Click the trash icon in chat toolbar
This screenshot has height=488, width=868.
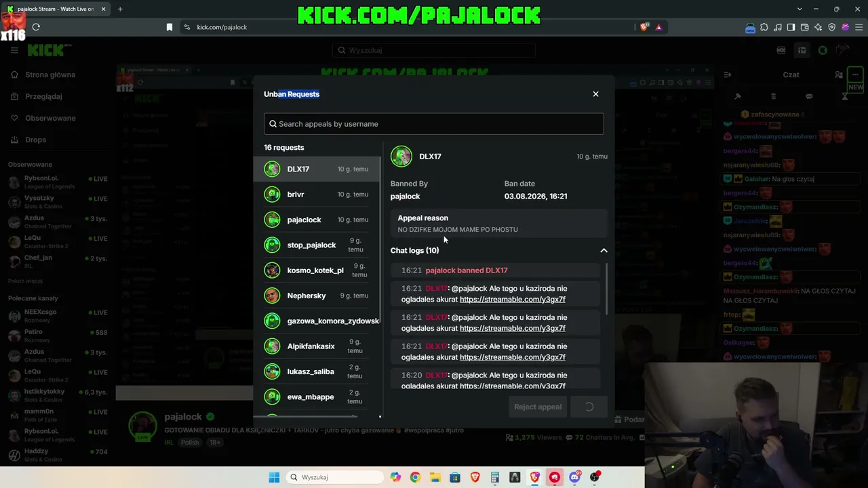click(x=774, y=96)
